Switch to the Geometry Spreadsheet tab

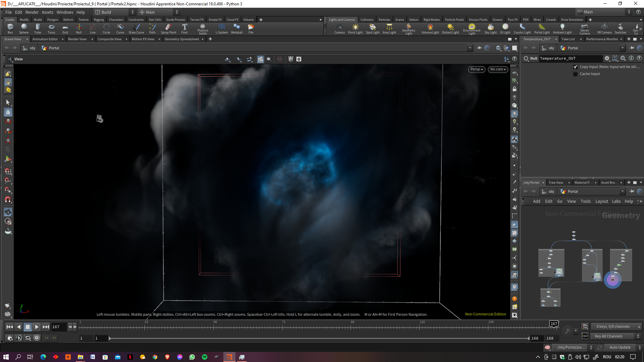click(181, 39)
